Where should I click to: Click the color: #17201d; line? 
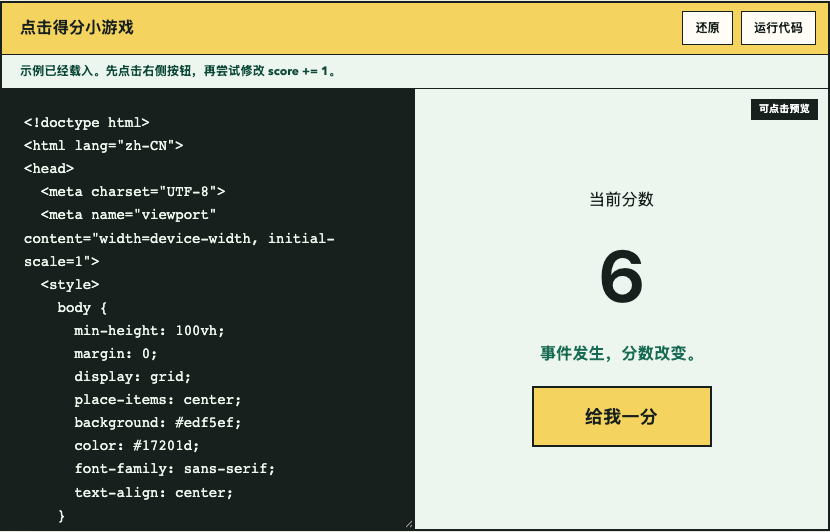click(x=137, y=446)
